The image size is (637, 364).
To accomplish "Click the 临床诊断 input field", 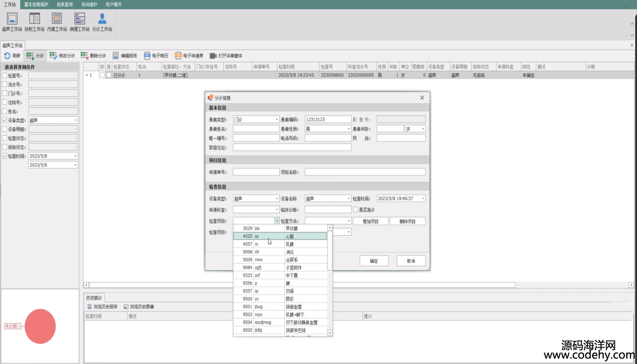I will pos(328,210).
